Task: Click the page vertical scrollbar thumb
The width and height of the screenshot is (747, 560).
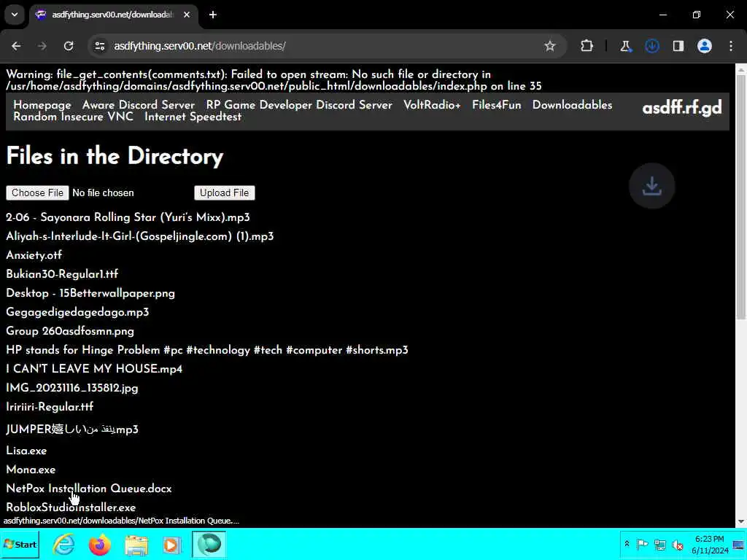Action: pos(741,197)
